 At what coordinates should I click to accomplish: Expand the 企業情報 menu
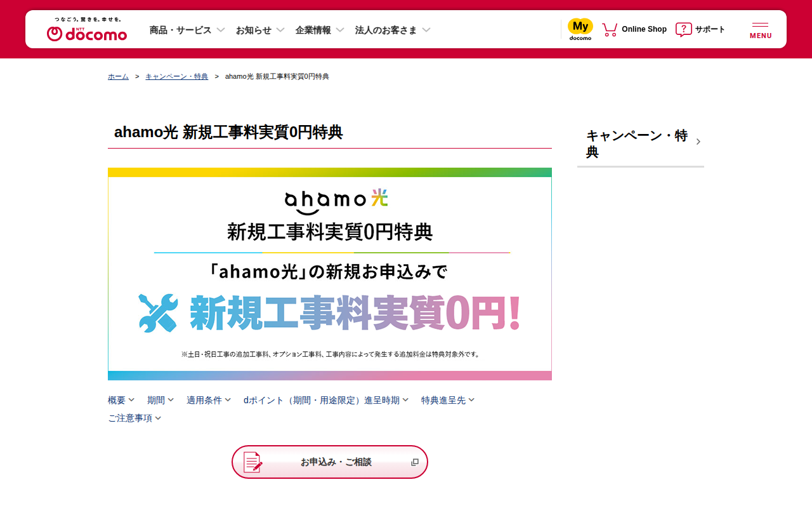click(320, 30)
